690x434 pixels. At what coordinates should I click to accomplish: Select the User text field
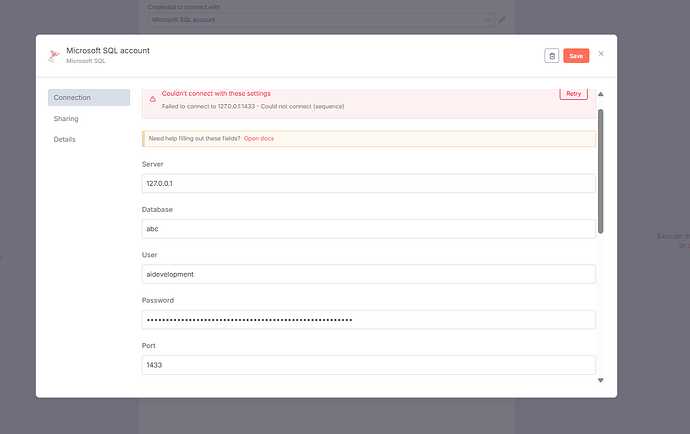pyautogui.click(x=369, y=274)
